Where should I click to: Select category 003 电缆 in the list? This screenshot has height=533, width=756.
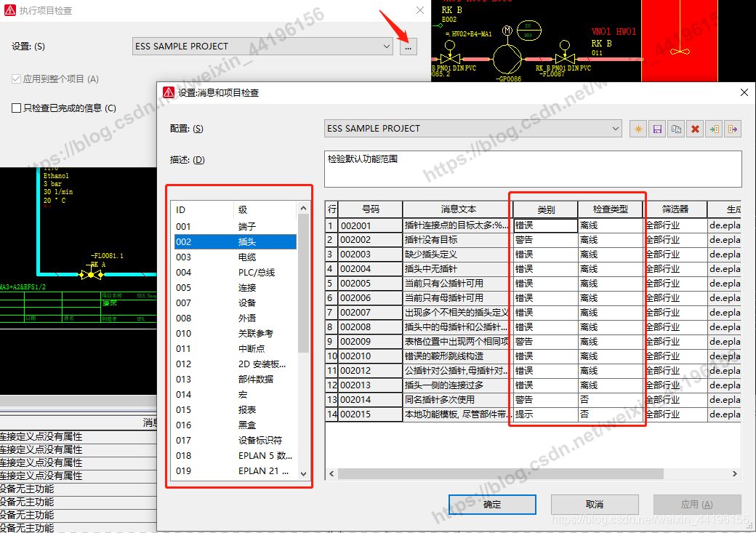click(235, 257)
